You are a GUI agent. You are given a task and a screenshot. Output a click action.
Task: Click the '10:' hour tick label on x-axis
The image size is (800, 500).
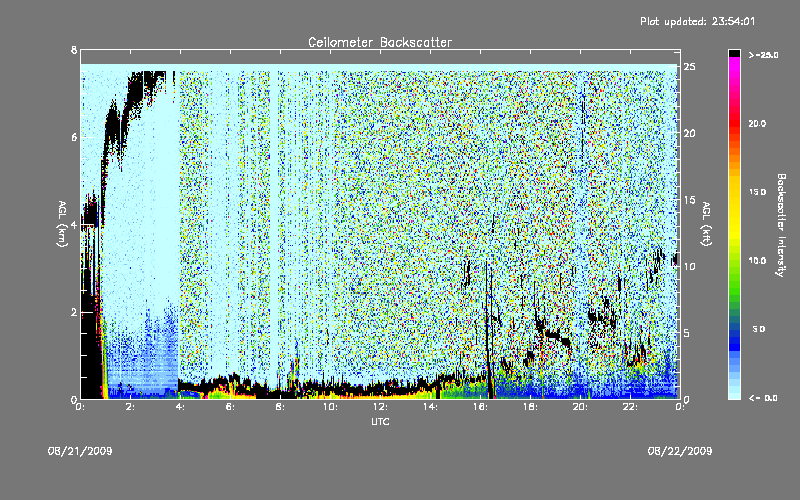point(330,407)
